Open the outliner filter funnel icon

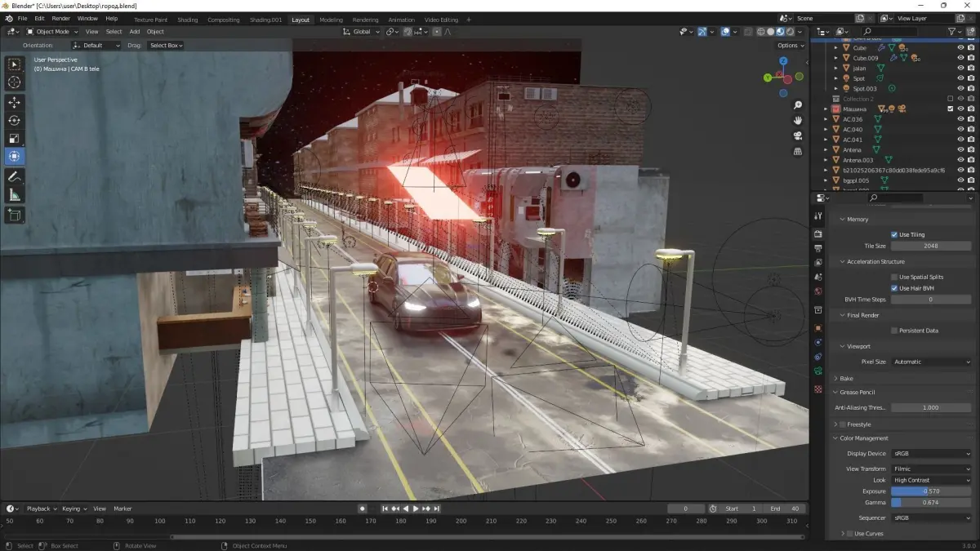(x=953, y=32)
